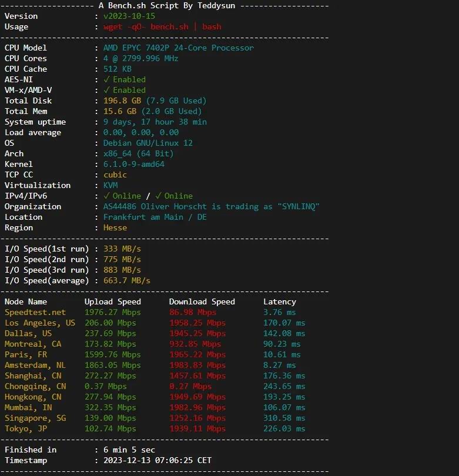The height and width of the screenshot is (476, 459).
Task: Click the I/O Speed average value 663.7 MB/s
Action: [x=127, y=280]
